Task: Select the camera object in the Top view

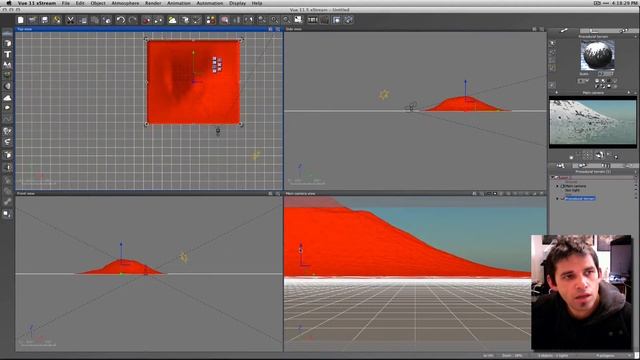Action: point(218,131)
